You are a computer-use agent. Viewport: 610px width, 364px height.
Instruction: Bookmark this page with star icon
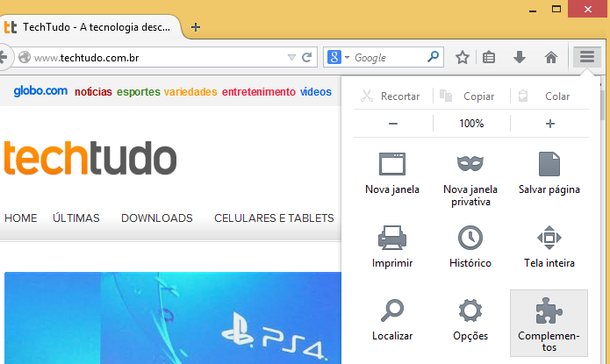coord(463,58)
